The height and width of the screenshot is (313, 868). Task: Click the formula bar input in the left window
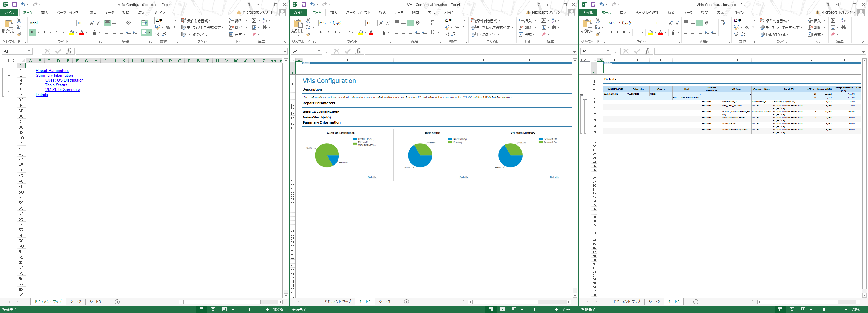(x=179, y=51)
